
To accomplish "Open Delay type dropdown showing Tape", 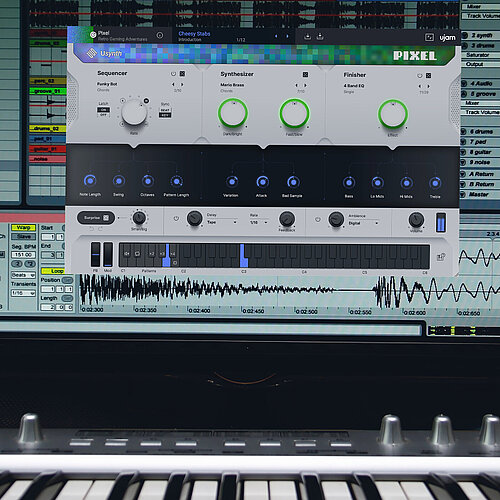I will [x=222, y=222].
